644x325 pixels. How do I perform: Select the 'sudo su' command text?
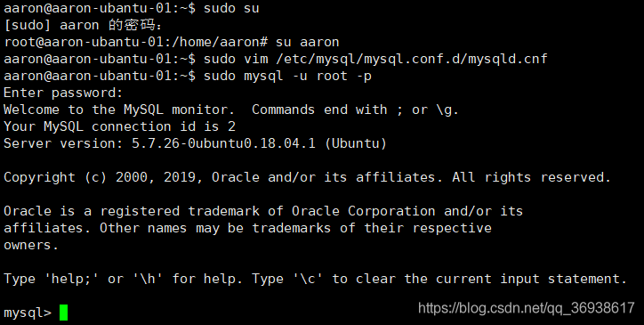point(231,8)
